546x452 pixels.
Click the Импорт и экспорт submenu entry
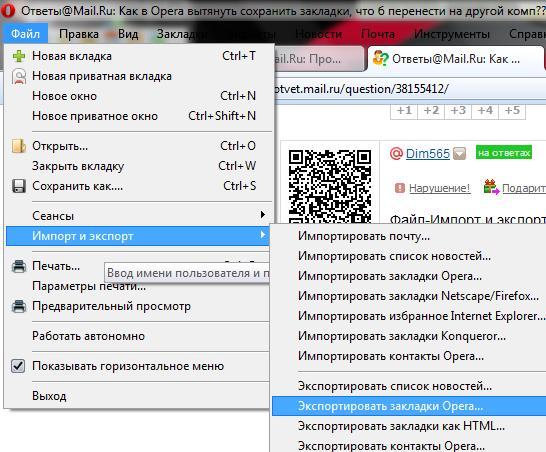tap(138, 236)
